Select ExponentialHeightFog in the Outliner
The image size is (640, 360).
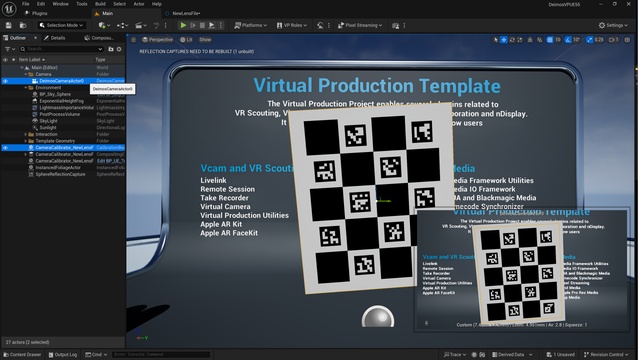[61, 101]
